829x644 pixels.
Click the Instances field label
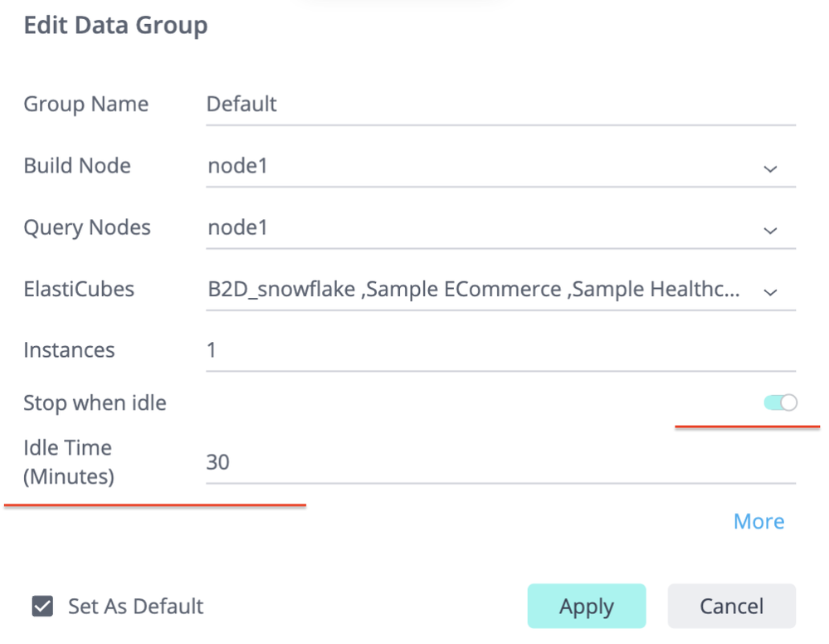point(69,350)
